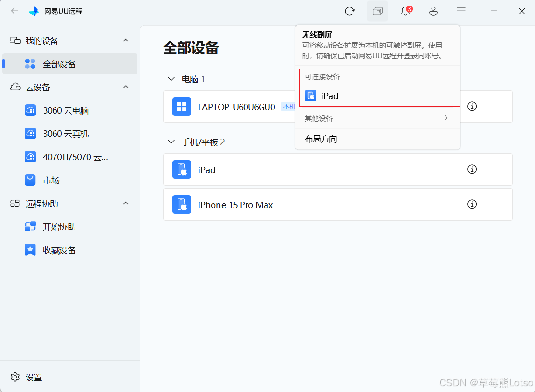The image size is (535, 392).
Task: Open 收藏设备 in sidebar
Action: pos(70,250)
